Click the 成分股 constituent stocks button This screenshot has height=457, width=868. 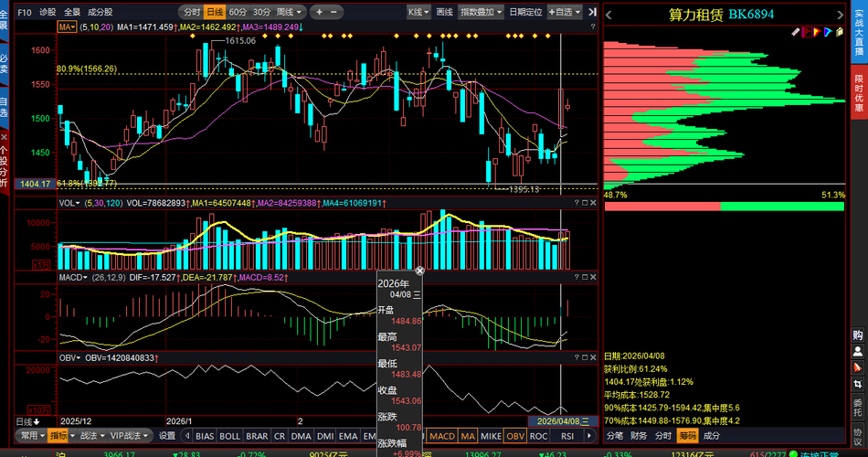point(101,12)
